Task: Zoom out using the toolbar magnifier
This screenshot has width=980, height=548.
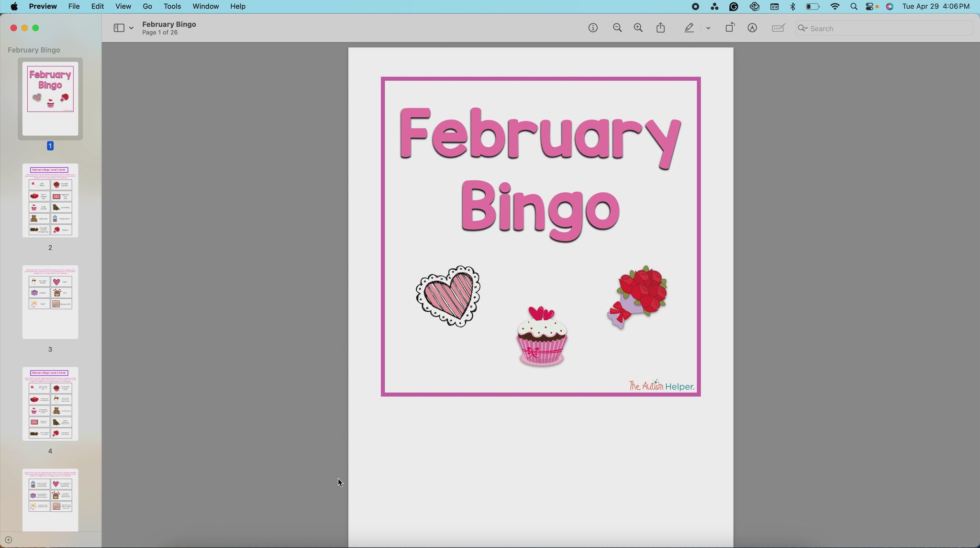Action: point(617,28)
